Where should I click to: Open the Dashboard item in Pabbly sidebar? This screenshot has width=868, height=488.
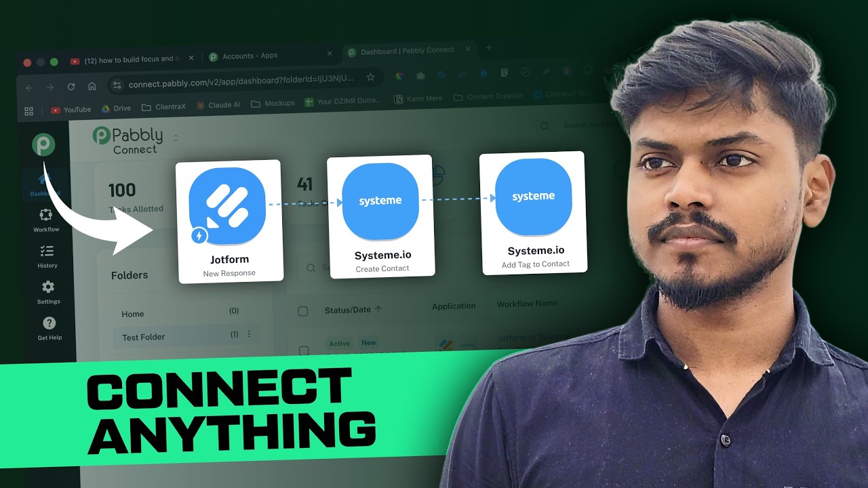tap(45, 184)
